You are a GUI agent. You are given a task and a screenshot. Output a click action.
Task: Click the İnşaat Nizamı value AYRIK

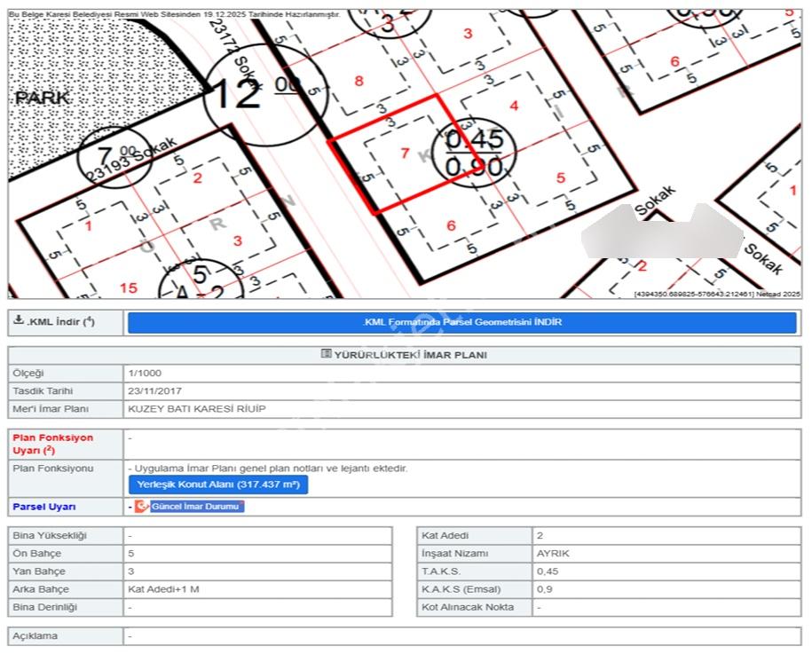(x=553, y=553)
